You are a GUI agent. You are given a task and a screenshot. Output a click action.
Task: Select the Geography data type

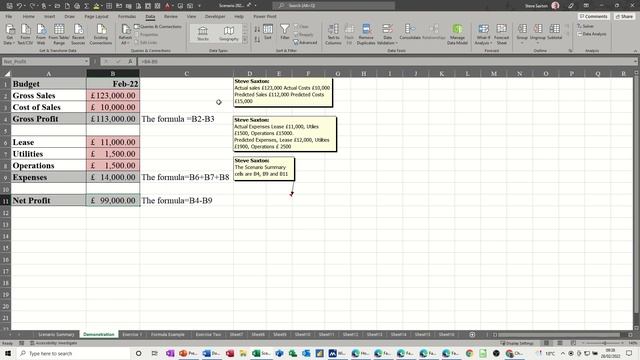[229, 34]
